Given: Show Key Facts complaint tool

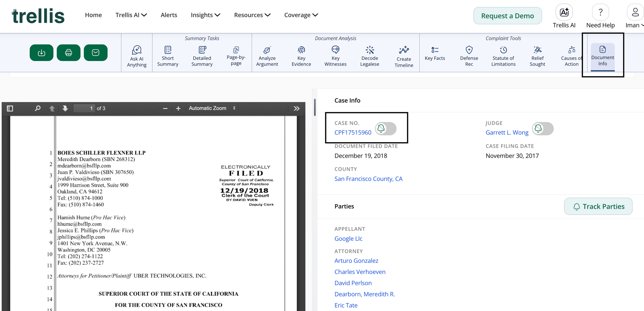Looking at the screenshot, I should tap(435, 53).
